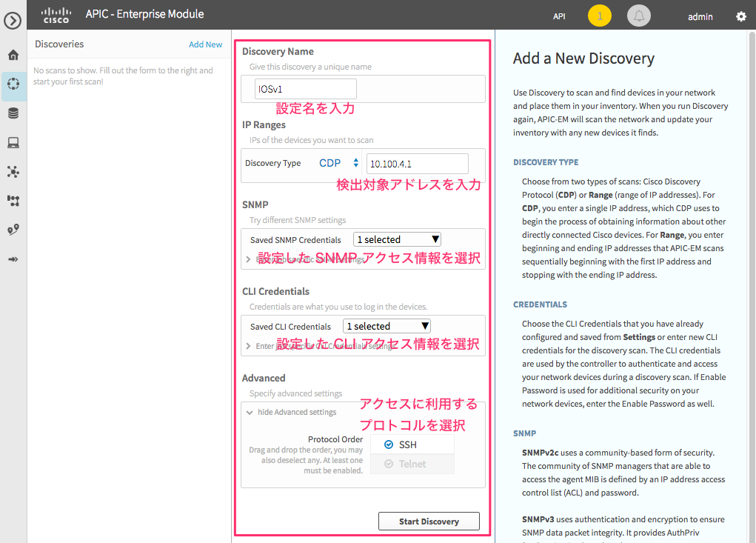Toggle the SSH protocol checkbox
The height and width of the screenshot is (543, 756).
(389, 444)
